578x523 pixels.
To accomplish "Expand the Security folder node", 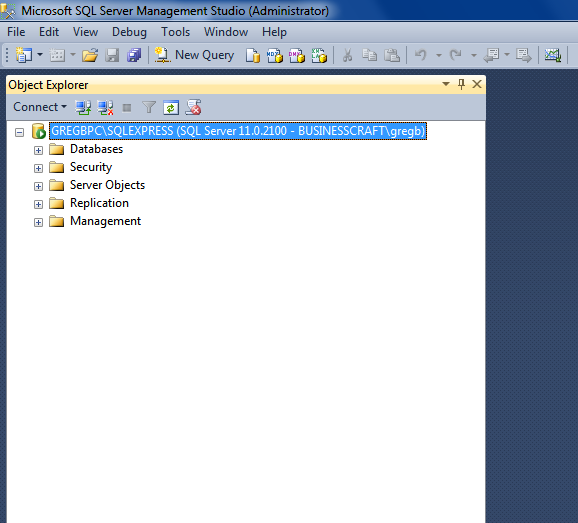I will 38,168.
